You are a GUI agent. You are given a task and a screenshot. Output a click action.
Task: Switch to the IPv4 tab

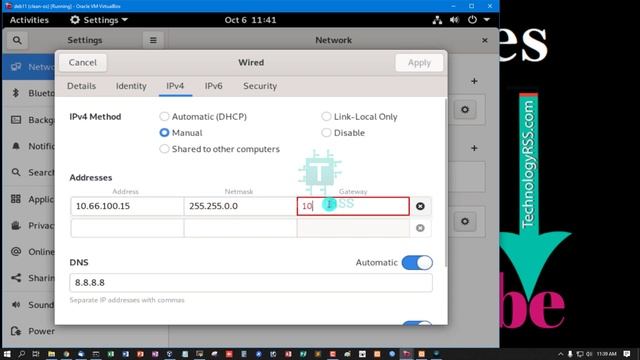[175, 86]
